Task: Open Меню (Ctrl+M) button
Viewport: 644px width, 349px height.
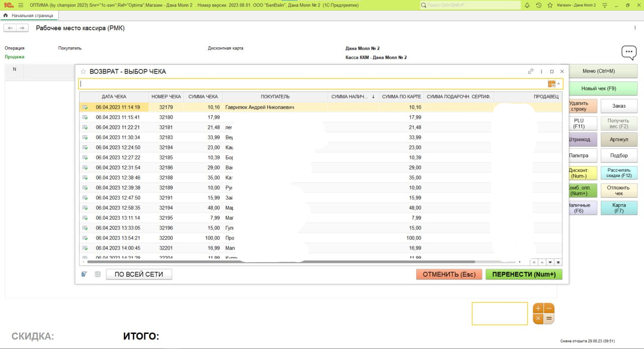Action: 598,71
